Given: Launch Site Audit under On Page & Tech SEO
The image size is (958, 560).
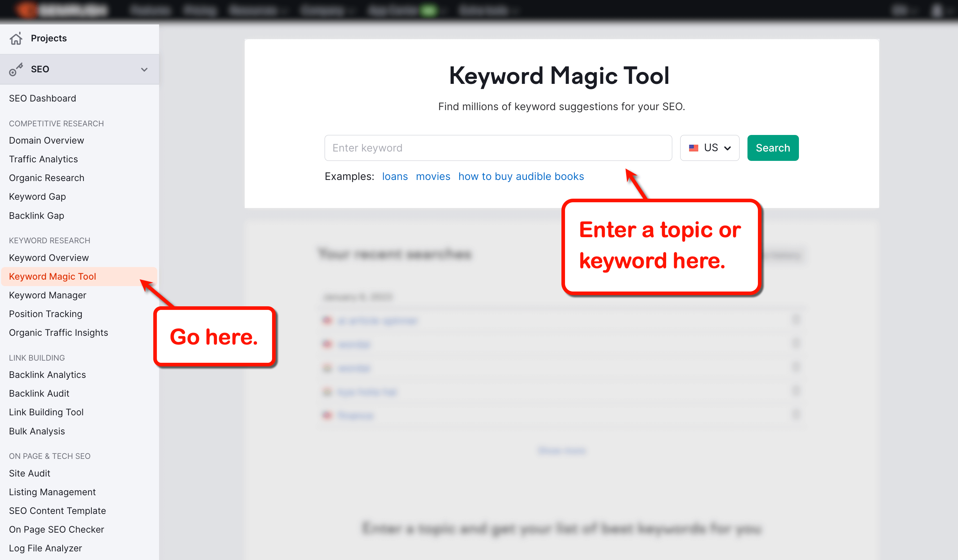Looking at the screenshot, I should coord(29,473).
